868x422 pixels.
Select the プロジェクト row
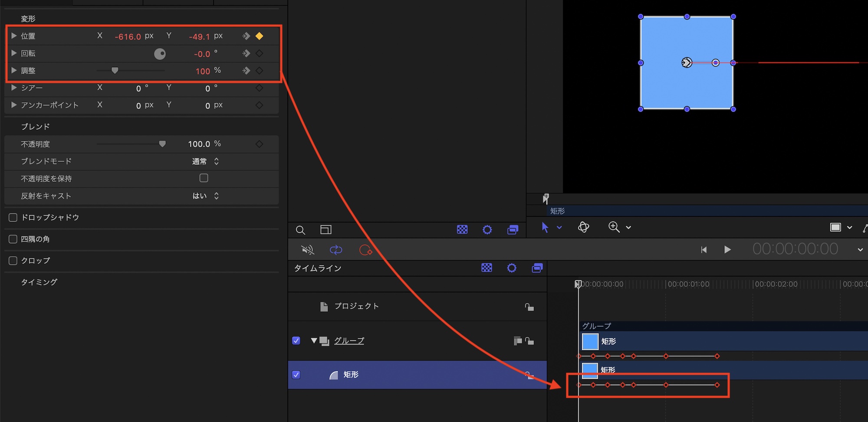[356, 306]
